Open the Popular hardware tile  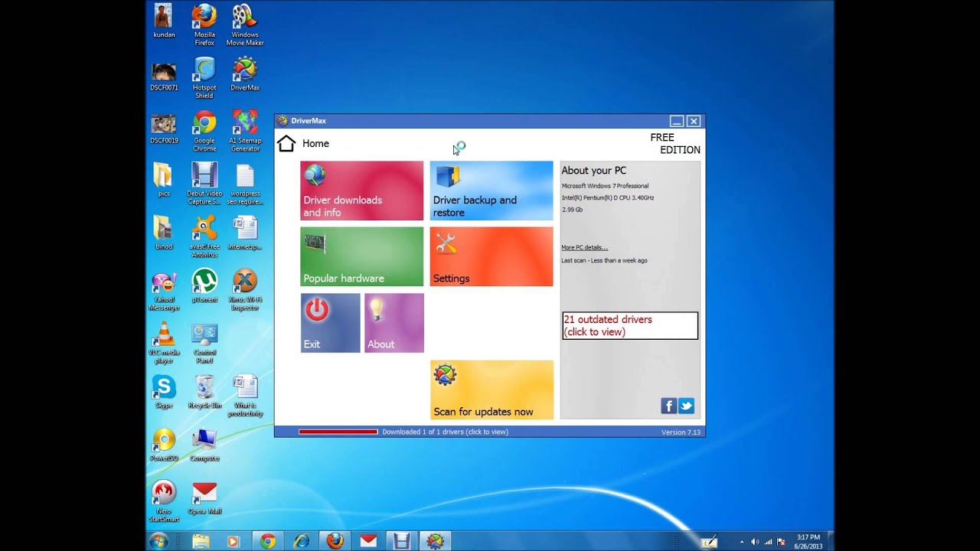[x=361, y=256]
